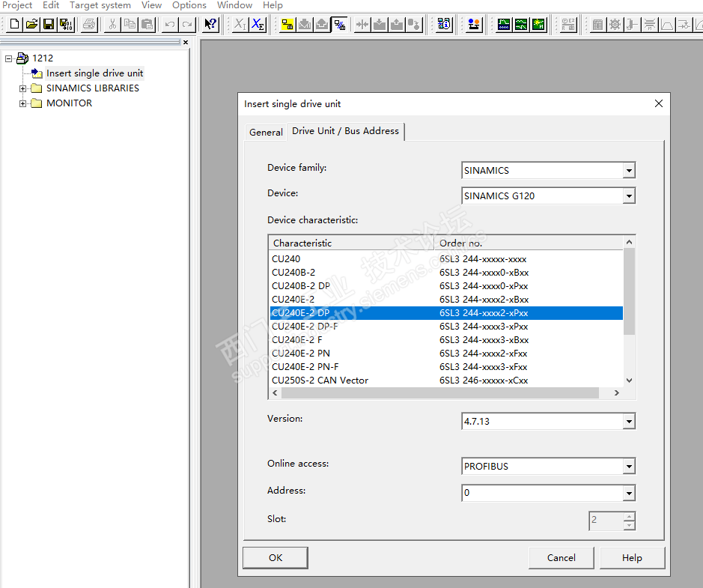Click the greyed X-I toolbar icon
Image resolution: width=703 pixels, height=588 pixels.
click(x=240, y=24)
